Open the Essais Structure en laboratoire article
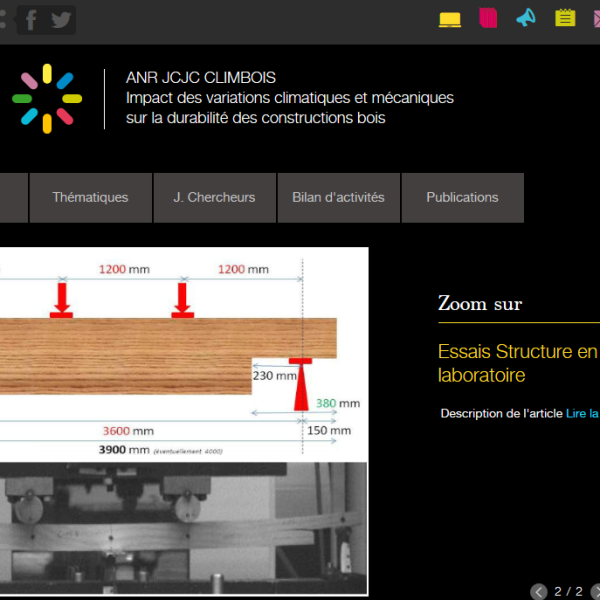This screenshot has height=600, width=600. (517, 363)
